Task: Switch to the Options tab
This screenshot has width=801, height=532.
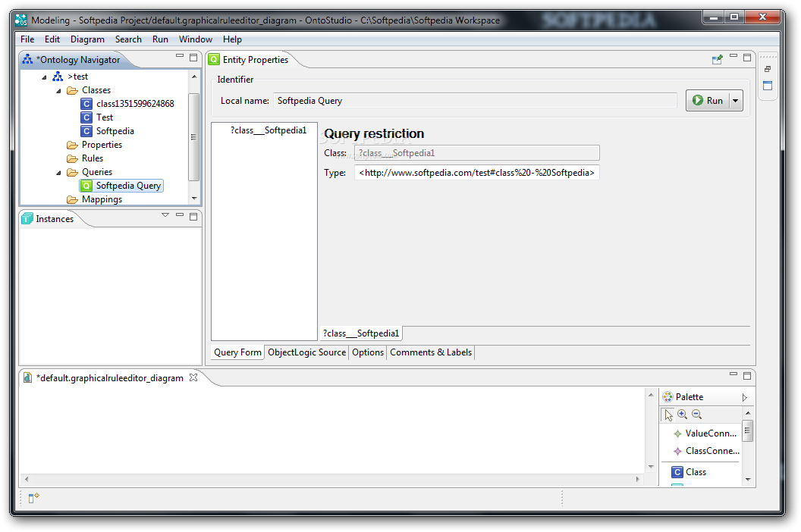Action: point(368,352)
